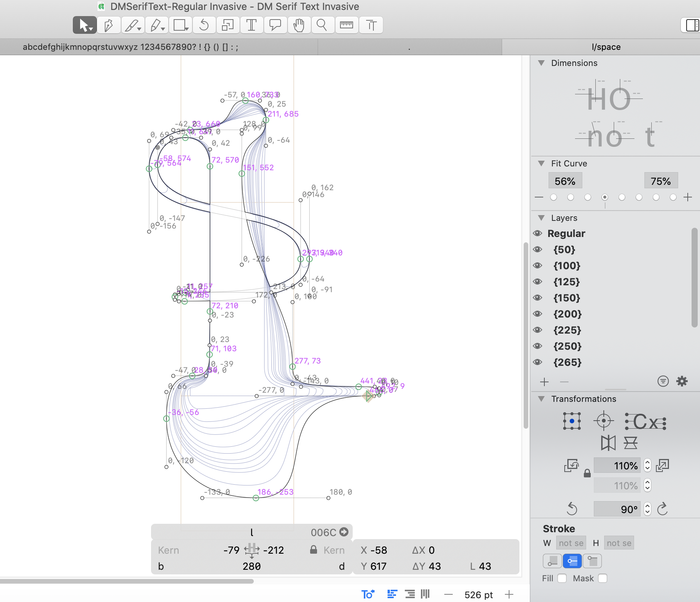
Task: Switch to the alphabet sample text tab
Action: [159, 47]
